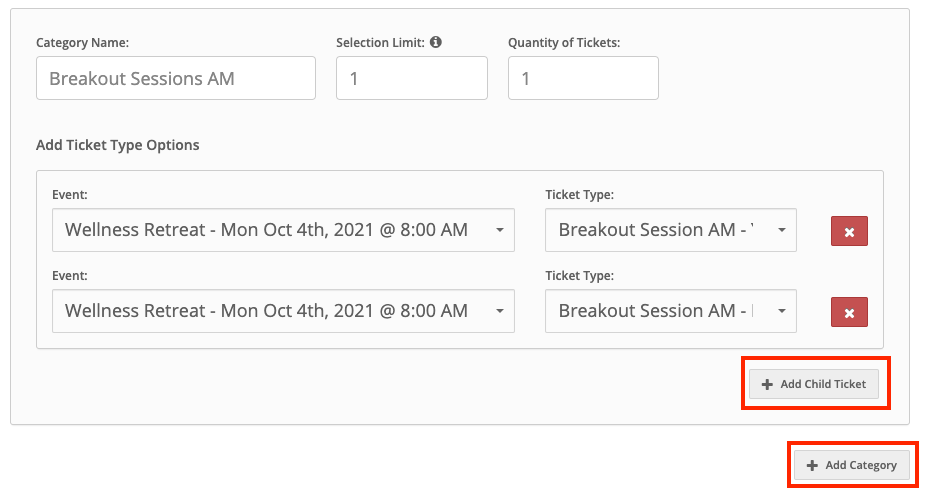Click the caret arrow of the first Ticket Type dropdown
Image resolution: width=928 pixels, height=494 pixels.
click(781, 230)
